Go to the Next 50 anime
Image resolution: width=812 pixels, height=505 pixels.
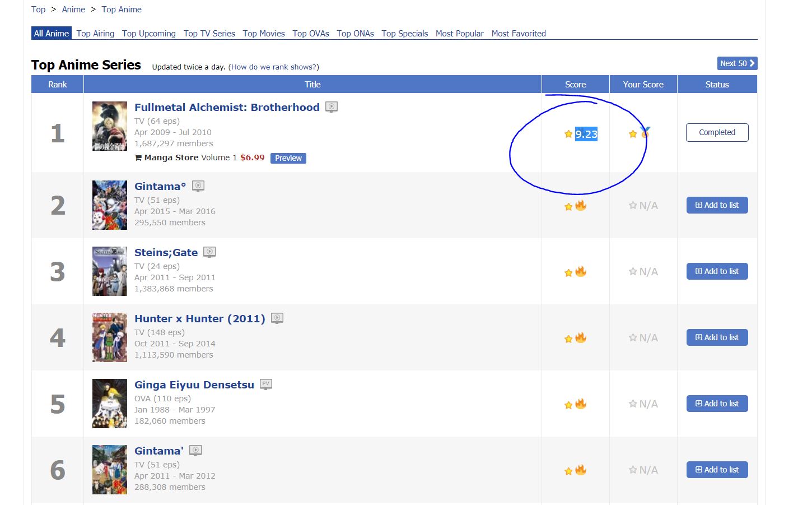click(x=737, y=63)
